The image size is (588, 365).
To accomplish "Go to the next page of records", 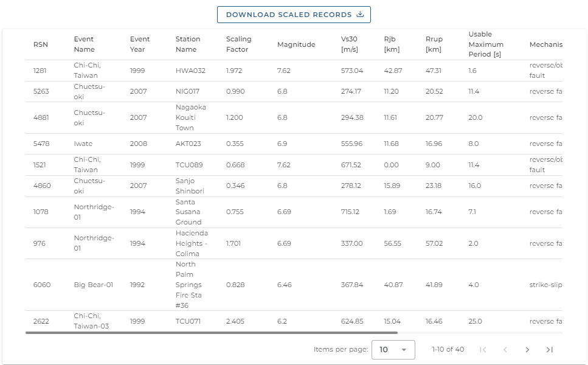I will coord(527,350).
